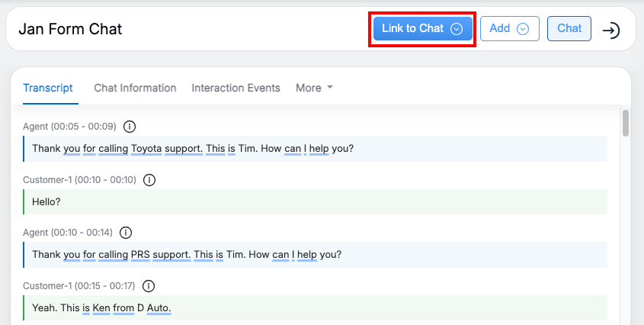644x325 pixels.
Task: Open the Chat Information tab
Action: coord(135,88)
